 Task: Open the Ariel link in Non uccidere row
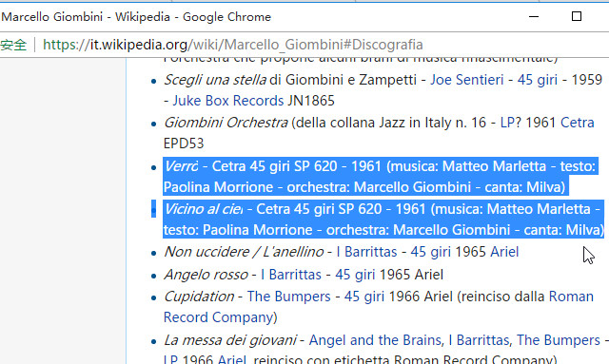pyautogui.click(x=504, y=252)
